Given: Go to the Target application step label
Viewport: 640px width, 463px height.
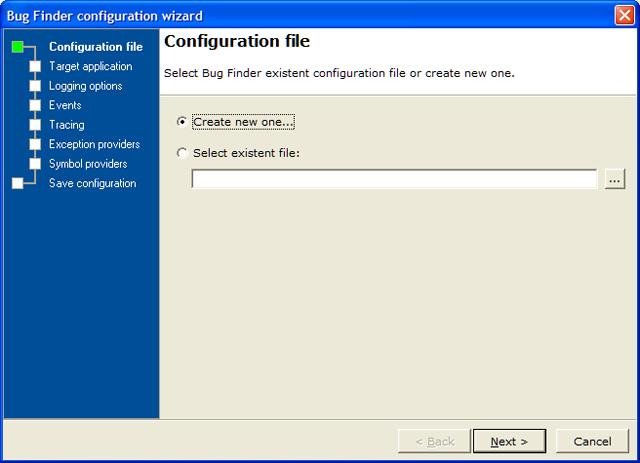Looking at the screenshot, I should [x=90, y=67].
